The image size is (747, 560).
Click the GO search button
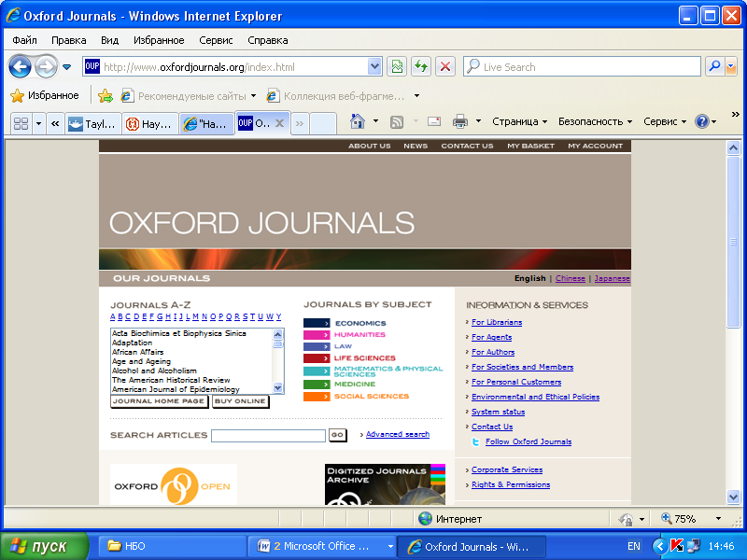337,435
